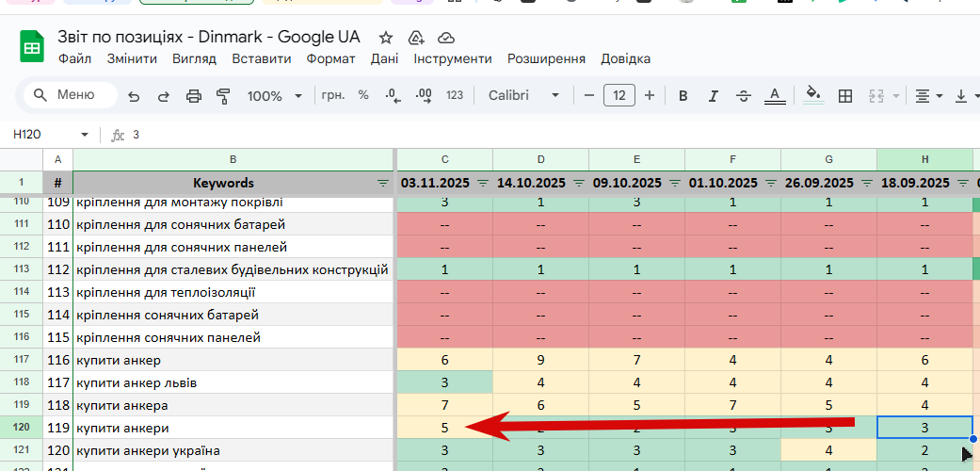This screenshot has width=980, height=471.
Task: Open filter on 14.10.2025 column
Action: (x=579, y=184)
